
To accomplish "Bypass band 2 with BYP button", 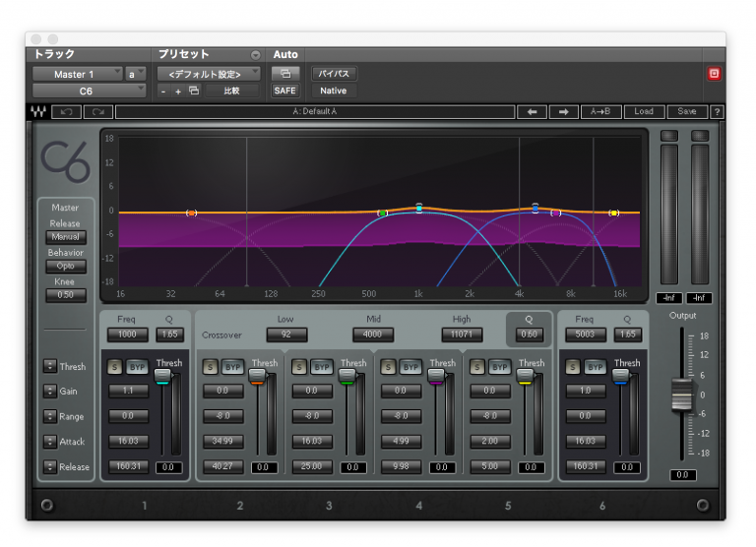I will (x=233, y=367).
